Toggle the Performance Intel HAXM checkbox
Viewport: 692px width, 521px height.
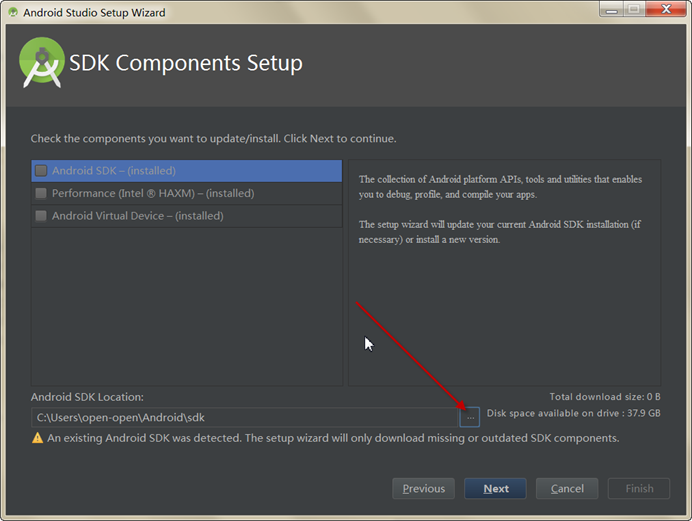coord(41,193)
